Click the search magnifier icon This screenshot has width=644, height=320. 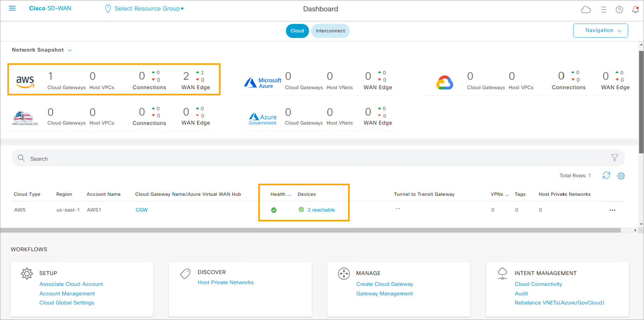(21, 158)
